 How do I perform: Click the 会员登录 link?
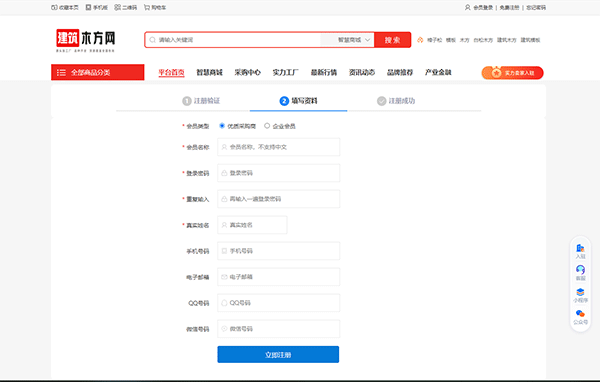pos(483,7)
